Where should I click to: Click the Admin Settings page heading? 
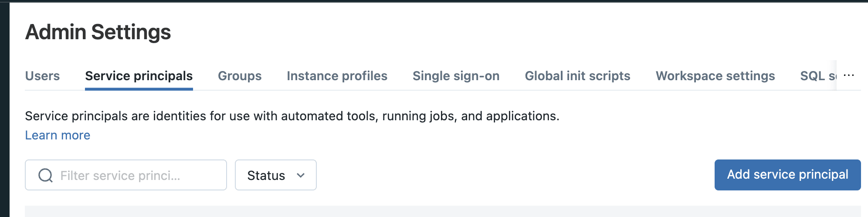point(98,32)
